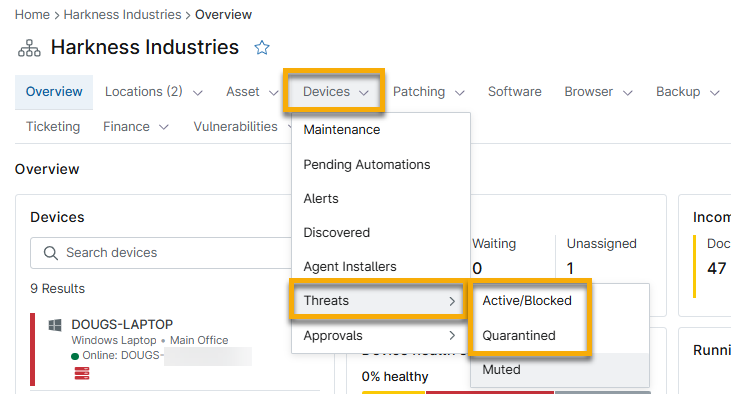
Task: Expand the Browser dropdown tab
Action: [598, 92]
